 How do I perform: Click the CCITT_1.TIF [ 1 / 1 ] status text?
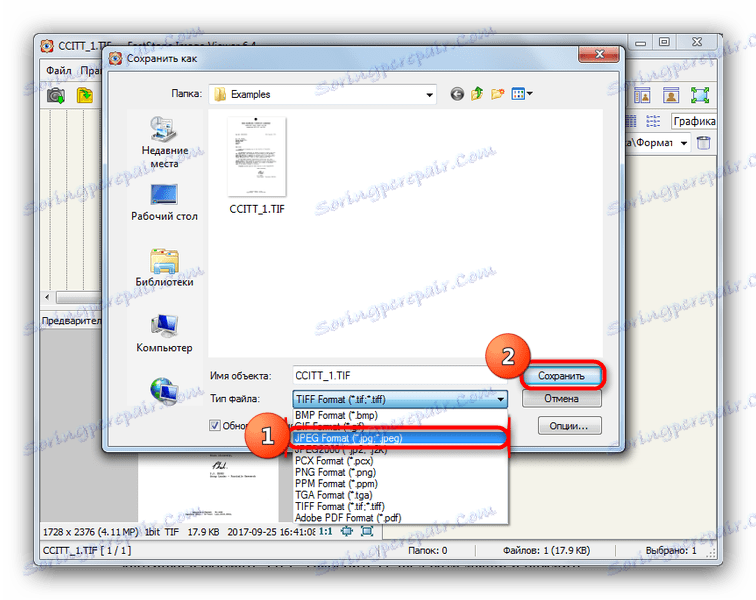click(x=87, y=550)
